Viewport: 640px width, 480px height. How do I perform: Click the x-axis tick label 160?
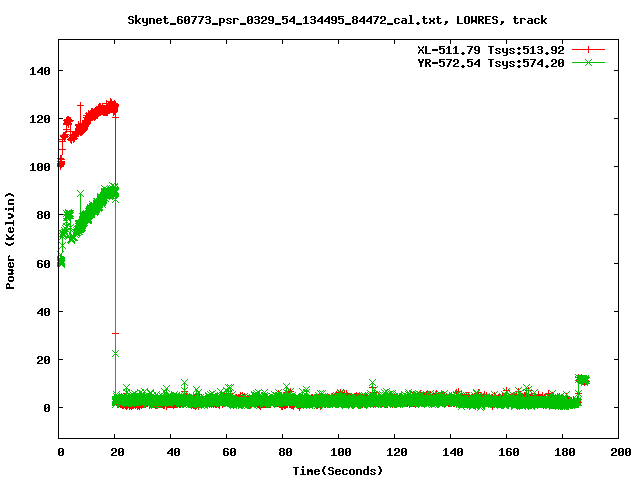pos(509,452)
